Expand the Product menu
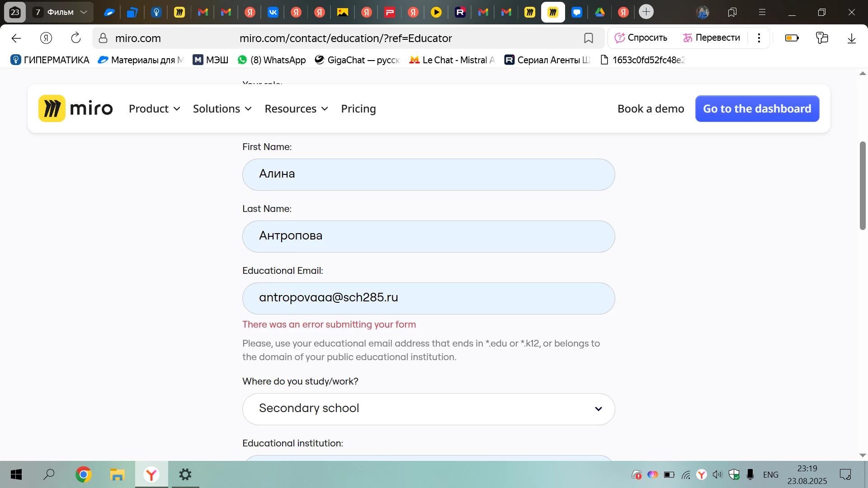 [155, 109]
